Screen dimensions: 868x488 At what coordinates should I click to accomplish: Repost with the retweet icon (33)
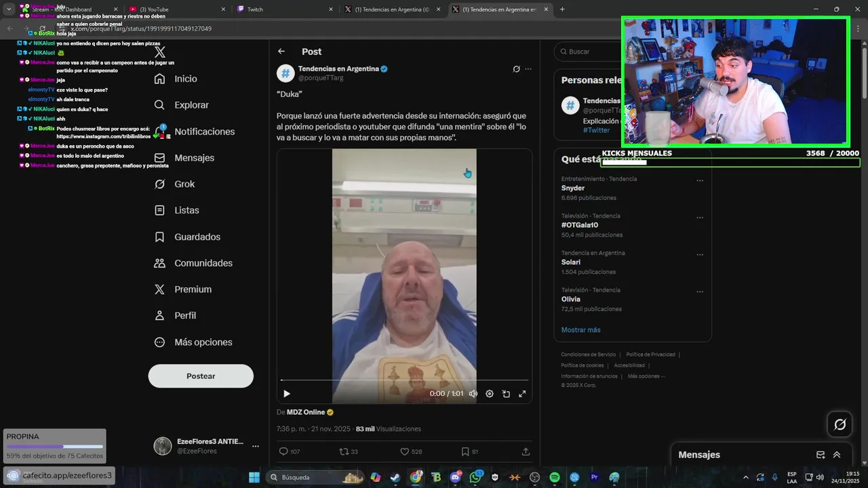click(349, 451)
